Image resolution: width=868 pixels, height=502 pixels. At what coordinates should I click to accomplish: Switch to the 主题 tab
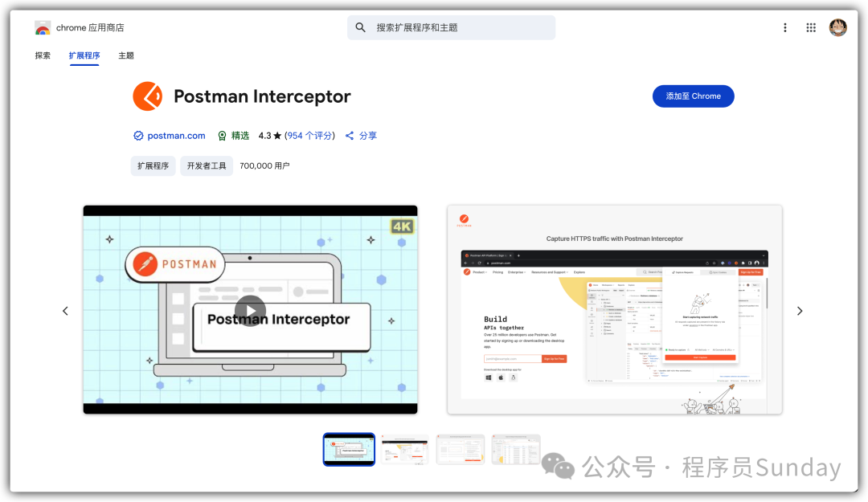[126, 56]
